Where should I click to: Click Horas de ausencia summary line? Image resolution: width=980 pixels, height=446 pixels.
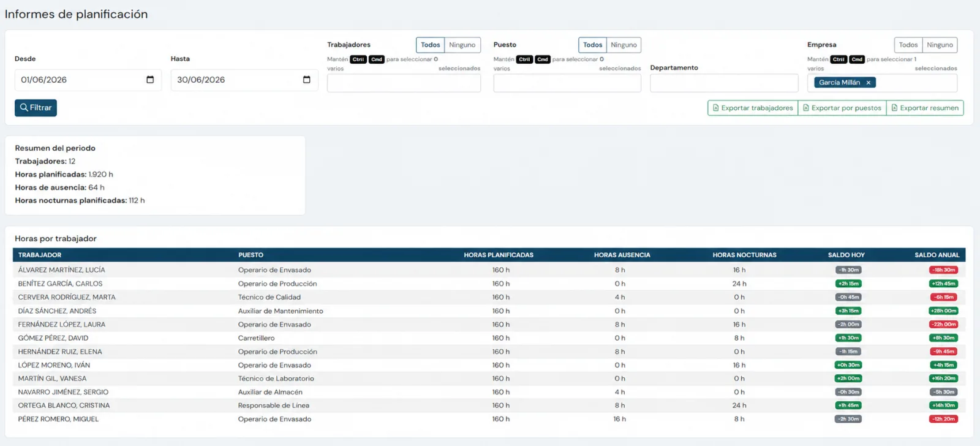(x=59, y=187)
